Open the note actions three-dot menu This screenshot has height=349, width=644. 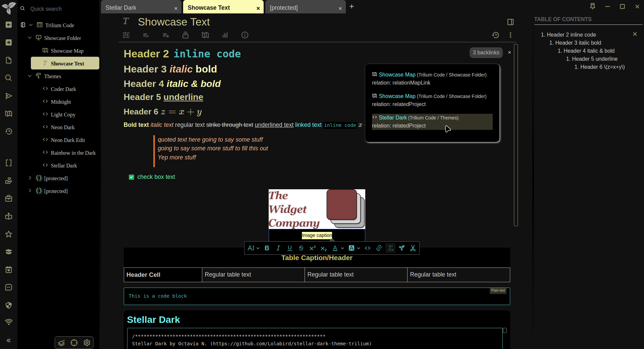pyautogui.click(x=511, y=35)
